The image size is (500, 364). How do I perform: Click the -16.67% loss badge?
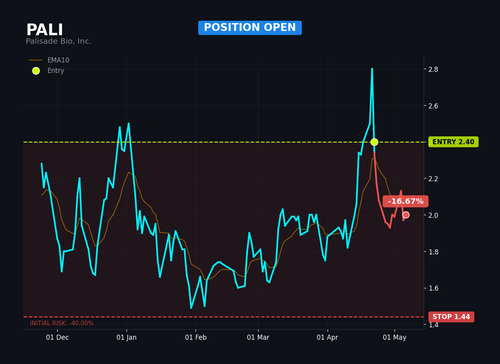pyautogui.click(x=405, y=201)
